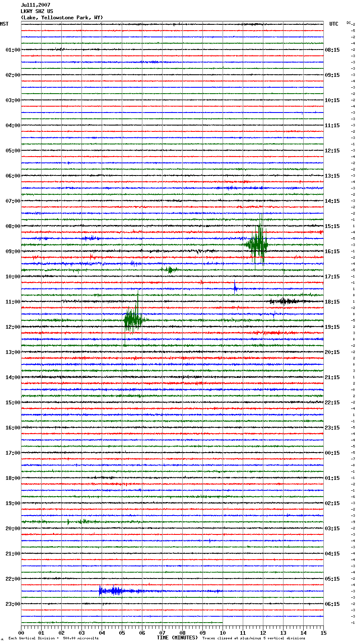The width and height of the screenshot is (357, 644).
Task: Click the 13:15 UTC time label
Action: (332, 176)
